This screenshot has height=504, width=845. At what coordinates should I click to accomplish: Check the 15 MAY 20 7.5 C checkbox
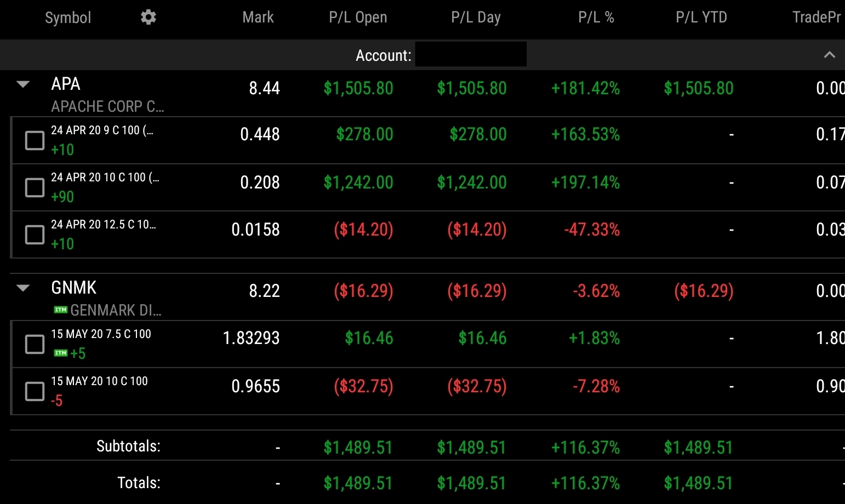point(35,344)
